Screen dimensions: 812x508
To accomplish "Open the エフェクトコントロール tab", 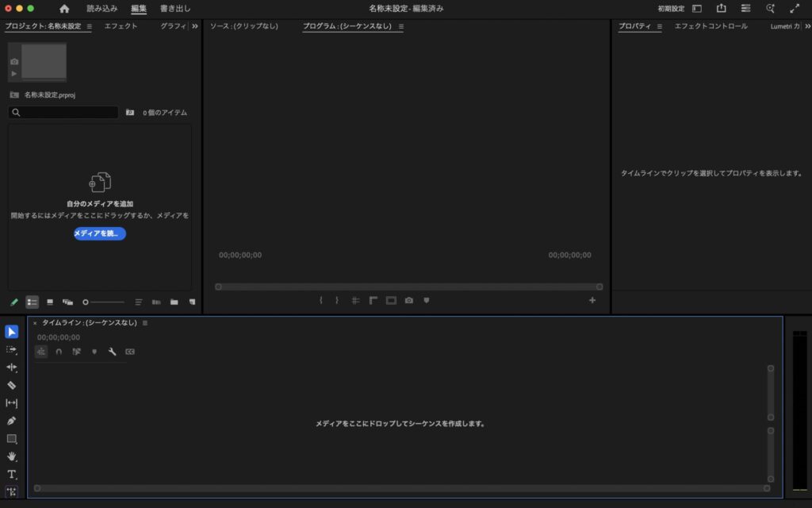I will coord(710,26).
